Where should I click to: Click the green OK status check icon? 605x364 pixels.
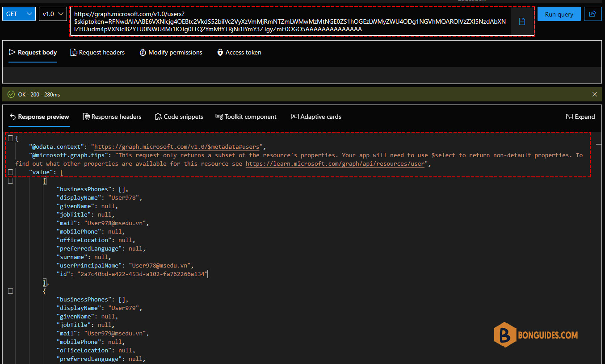11,94
